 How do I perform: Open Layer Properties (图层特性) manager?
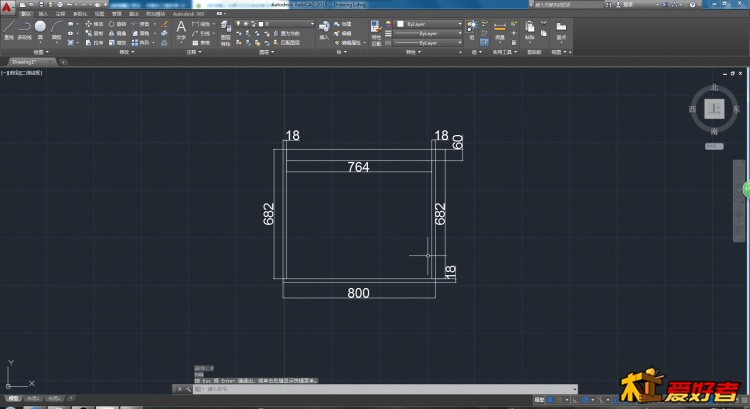(x=226, y=33)
